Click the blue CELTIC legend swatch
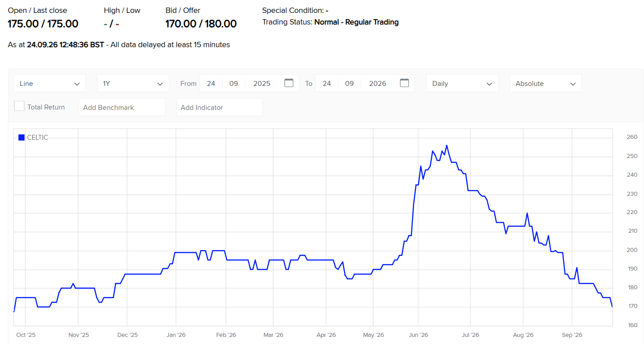The width and height of the screenshot is (644, 344). (x=21, y=138)
